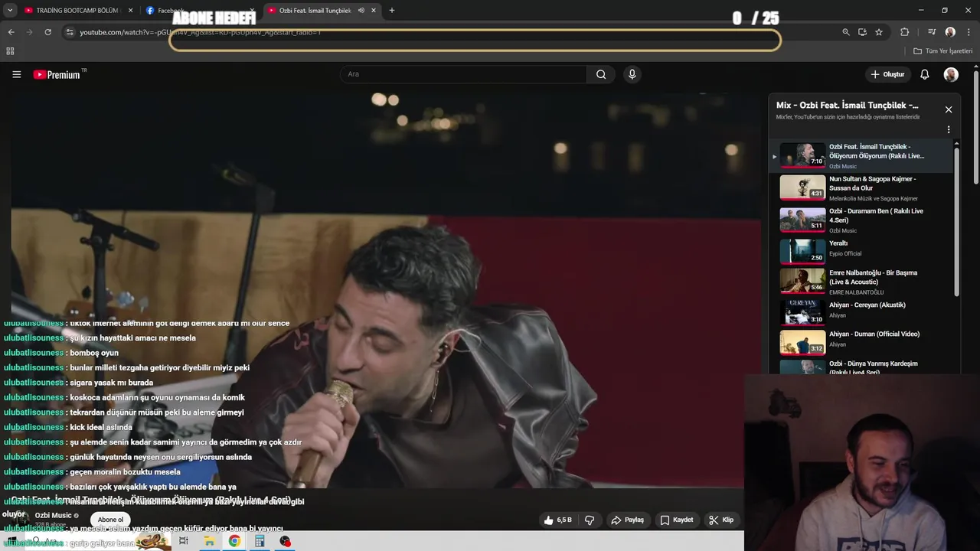The width and height of the screenshot is (980, 551).
Task: Close the TRADING BOOTCAMP tab
Action: click(130, 11)
